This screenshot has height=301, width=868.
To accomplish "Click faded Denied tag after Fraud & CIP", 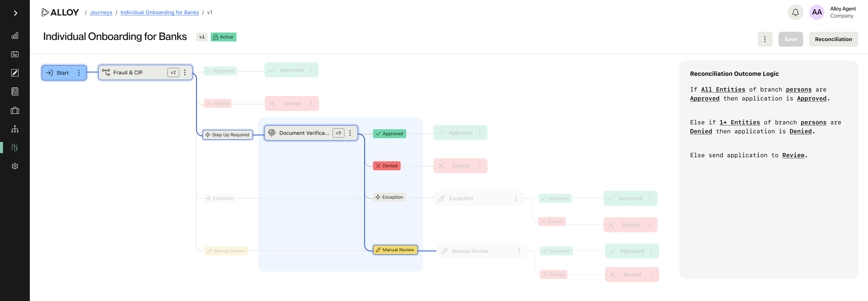I will (x=217, y=103).
